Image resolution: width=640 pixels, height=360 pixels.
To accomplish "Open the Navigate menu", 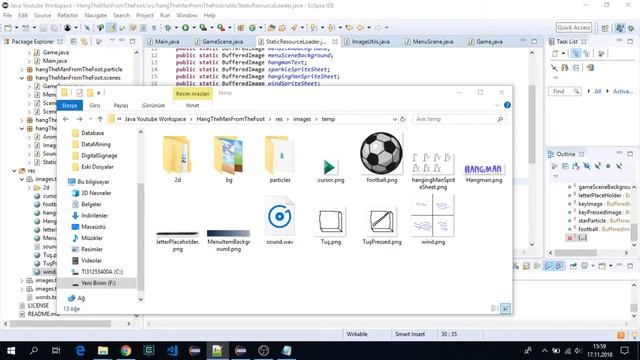I will coord(96,16).
